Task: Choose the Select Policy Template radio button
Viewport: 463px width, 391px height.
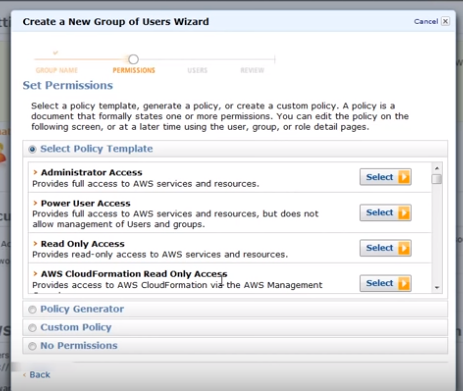Action: [32, 149]
